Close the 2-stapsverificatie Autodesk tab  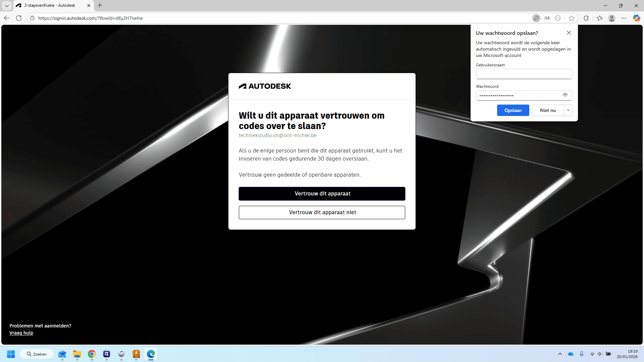[89, 5]
